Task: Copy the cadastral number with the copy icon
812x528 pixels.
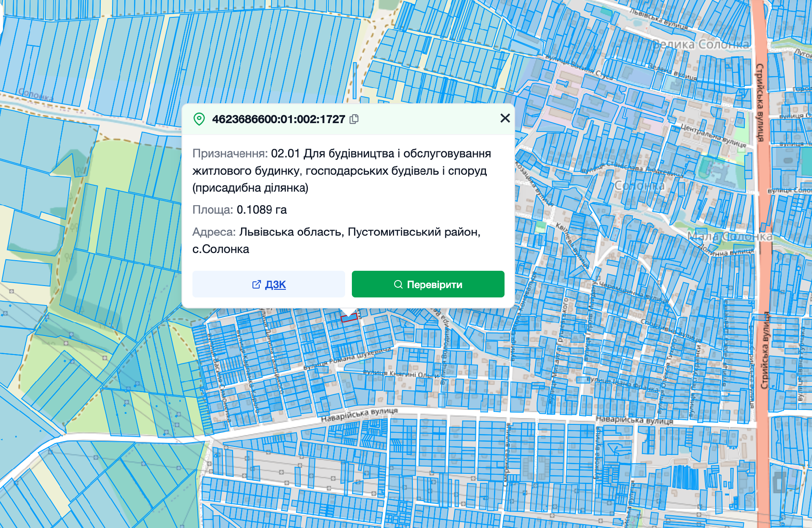Action: [x=354, y=119]
